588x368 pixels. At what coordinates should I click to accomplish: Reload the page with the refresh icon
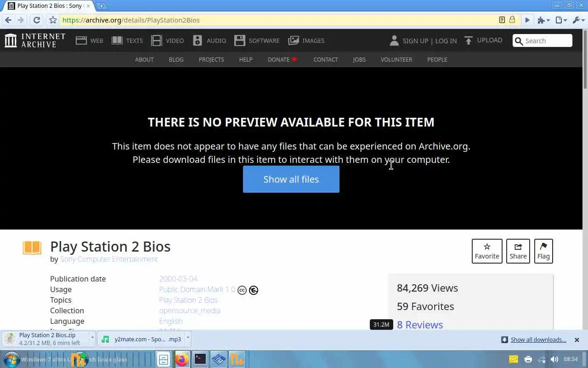(x=37, y=20)
